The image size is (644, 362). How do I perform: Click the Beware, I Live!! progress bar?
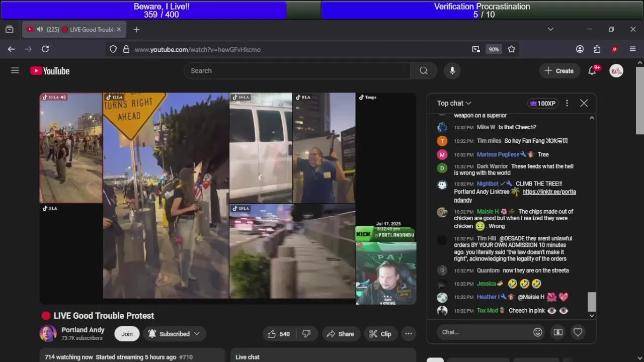click(161, 10)
